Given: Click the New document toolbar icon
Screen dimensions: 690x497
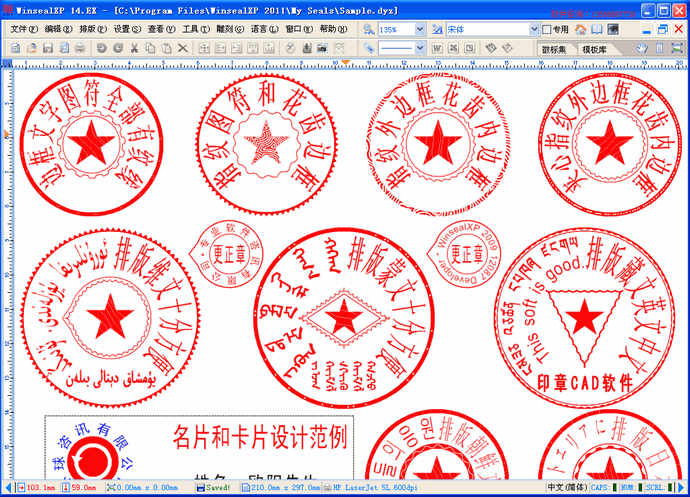Looking at the screenshot, I should tap(15, 48).
